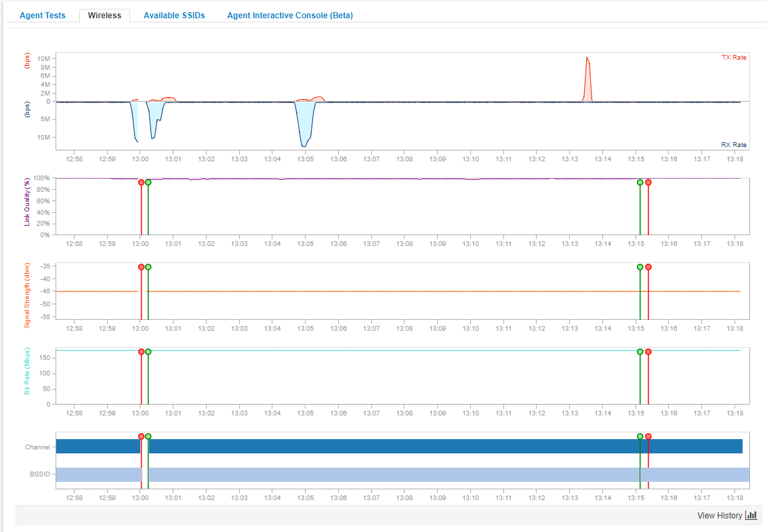767x532 pixels.
Task: Click green marker near 13:00 in Channel chart
Action: click(148, 436)
